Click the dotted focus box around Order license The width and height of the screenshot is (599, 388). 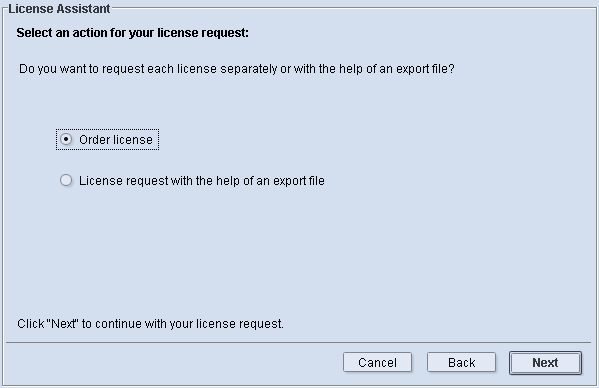107,140
